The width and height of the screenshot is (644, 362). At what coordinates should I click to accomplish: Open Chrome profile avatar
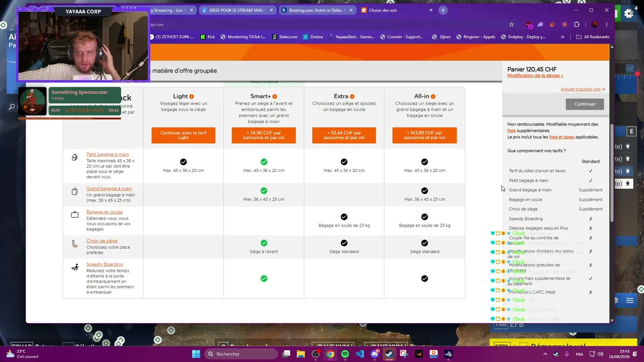coord(595,25)
